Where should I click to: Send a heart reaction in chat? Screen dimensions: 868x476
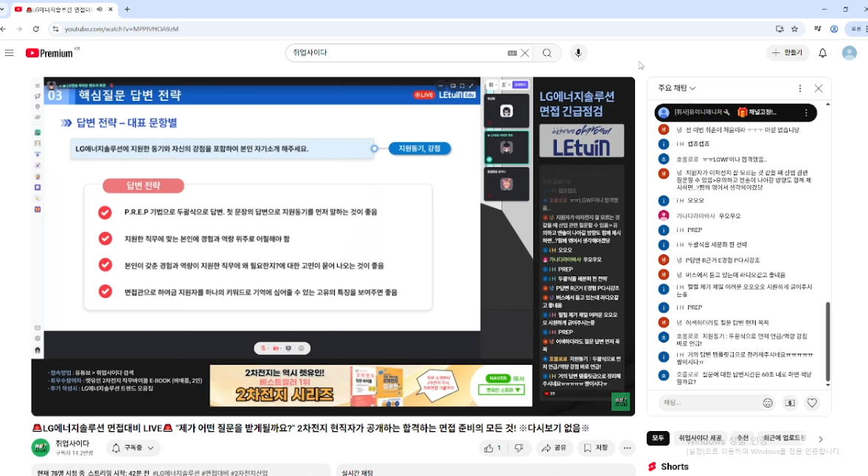pos(812,403)
